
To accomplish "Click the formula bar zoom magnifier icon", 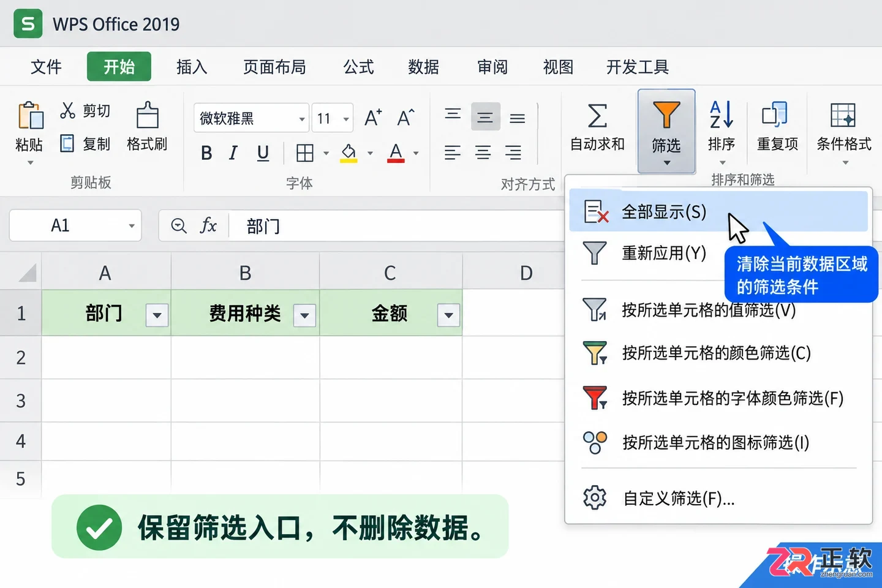I will 179,226.
